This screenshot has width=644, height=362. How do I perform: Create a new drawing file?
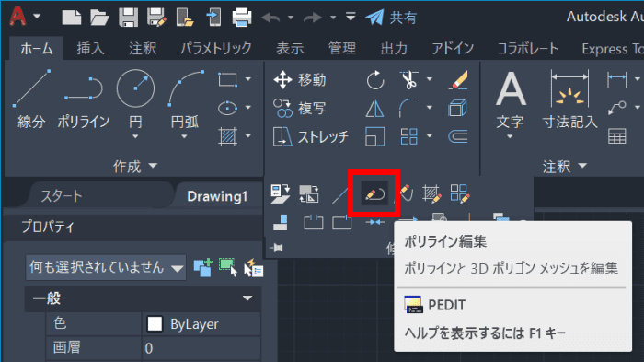pyautogui.click(x=72, y=18)
